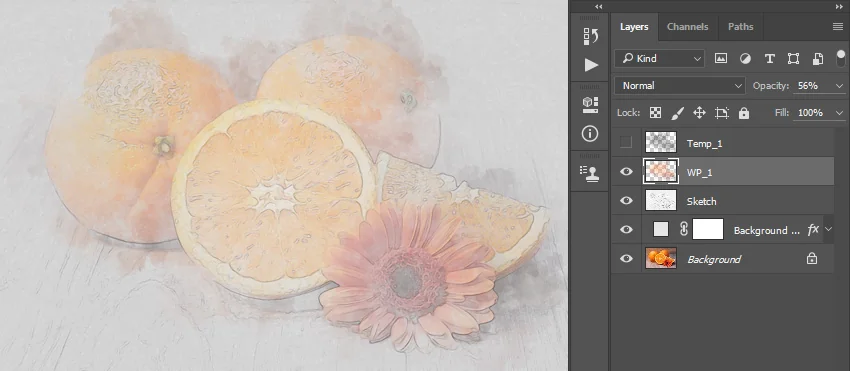Lock all padlock icon
The width and height of the screenshot is (850, 371).
coord(744,113)
